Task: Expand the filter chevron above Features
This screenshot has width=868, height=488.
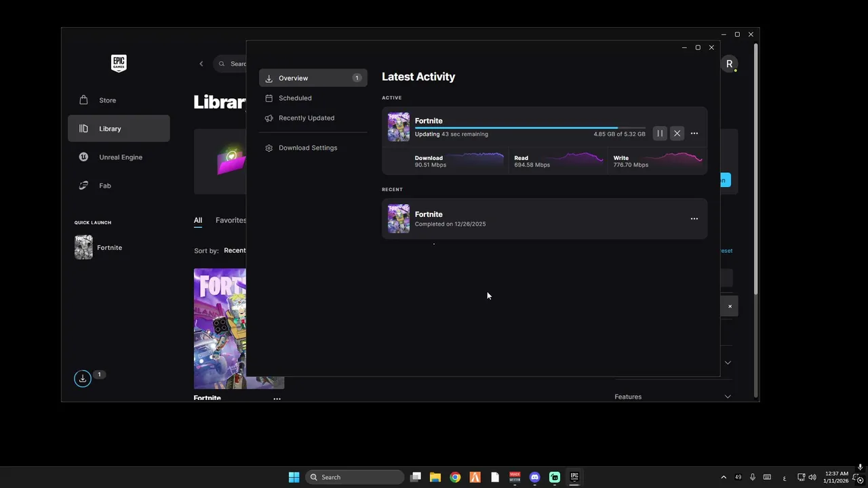Action: tap(728, 363)
